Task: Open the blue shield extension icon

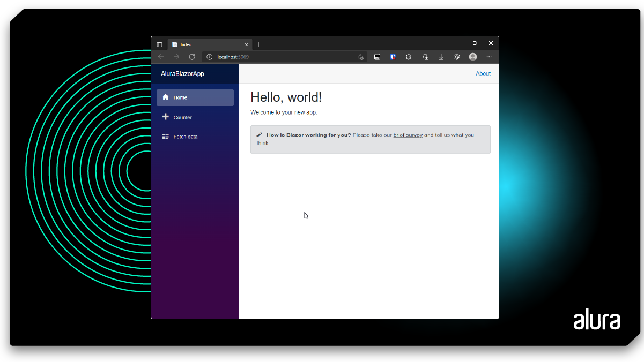Action: coord(393,57)
